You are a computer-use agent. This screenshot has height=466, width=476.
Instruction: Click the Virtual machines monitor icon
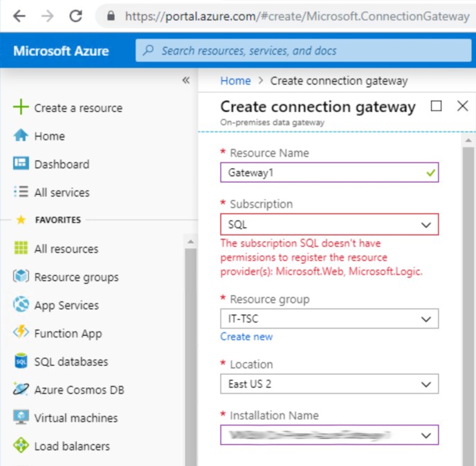click(x=21, y=418)
